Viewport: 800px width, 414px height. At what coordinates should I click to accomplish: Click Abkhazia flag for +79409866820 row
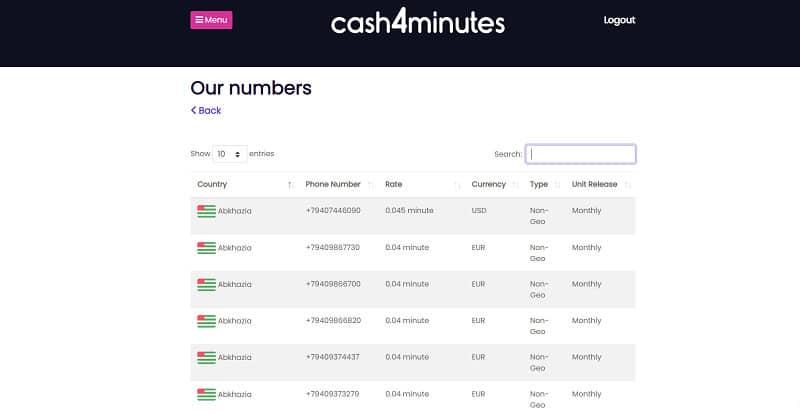pyautogui.click(x=206, y=321)
